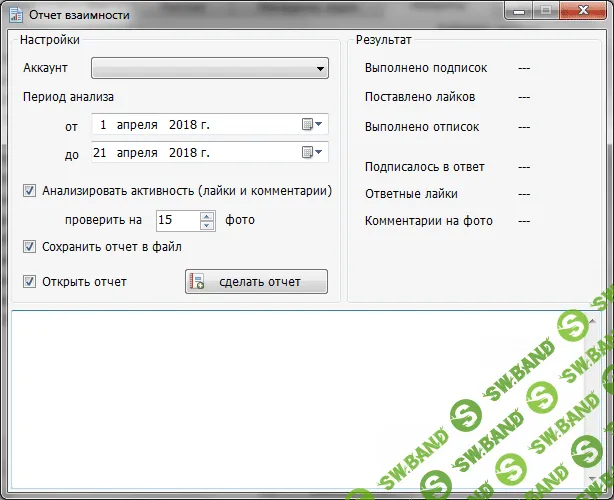Click 'Комментарии на фото' result label

[x=429, y=221]
